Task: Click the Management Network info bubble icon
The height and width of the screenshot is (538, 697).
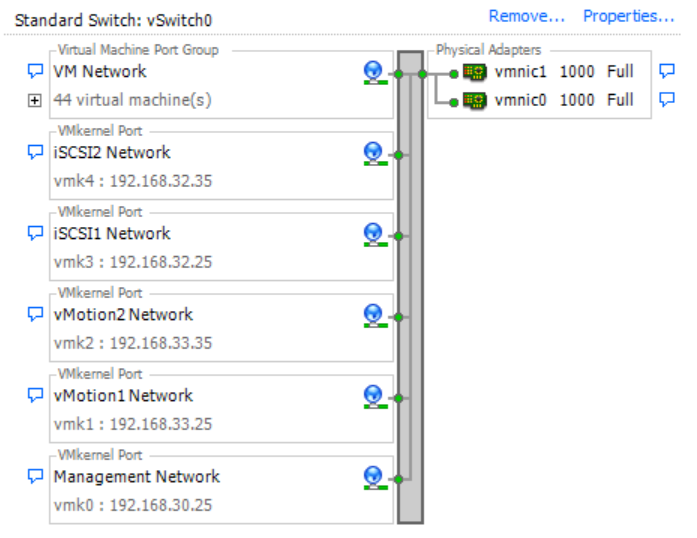Action: tap(35, 476)
